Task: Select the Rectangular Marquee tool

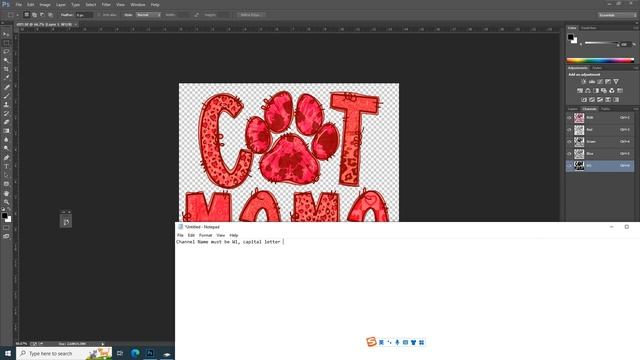Action: coord(6,43)
